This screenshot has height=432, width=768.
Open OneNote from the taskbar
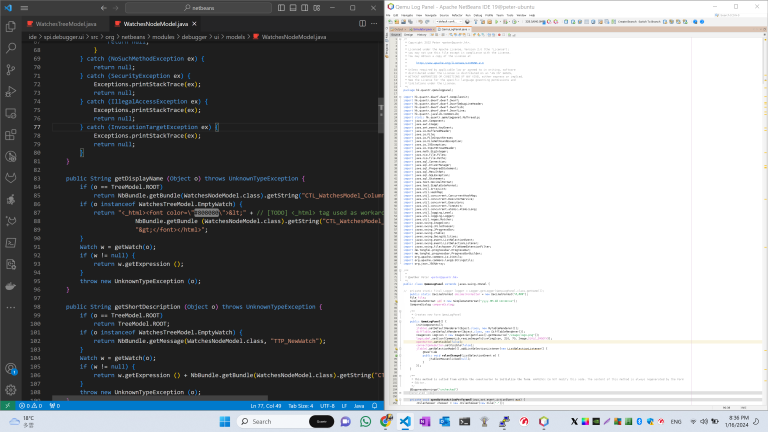(x=425, y=421)
